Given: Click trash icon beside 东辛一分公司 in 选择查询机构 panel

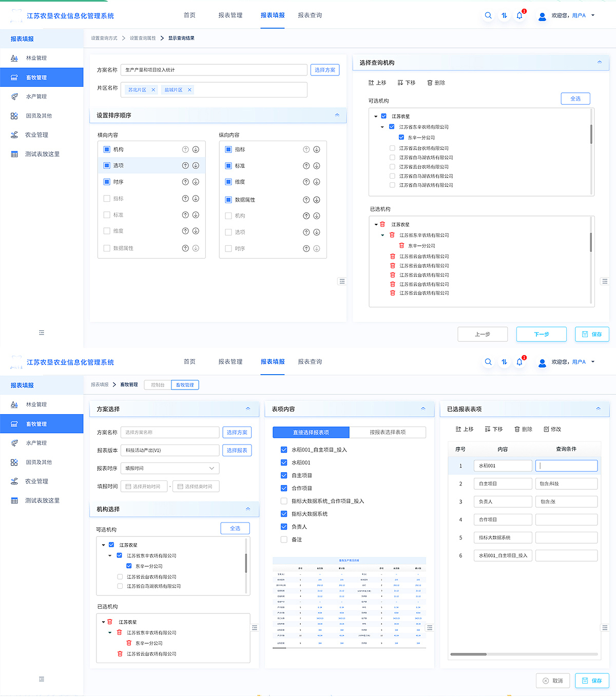Looking at the screenshot, I should [x=401, y=245].
